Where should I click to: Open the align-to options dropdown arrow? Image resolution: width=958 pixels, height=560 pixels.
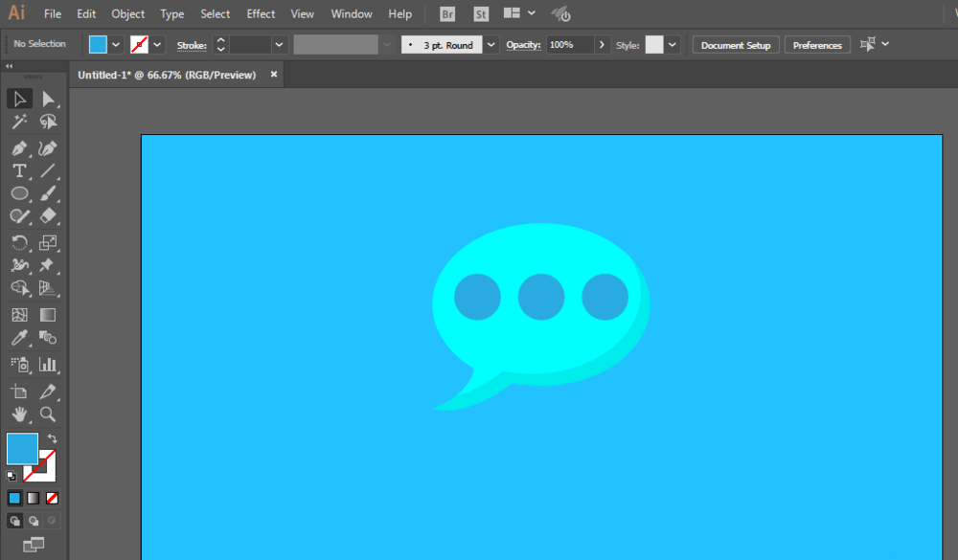coord(885,44)
